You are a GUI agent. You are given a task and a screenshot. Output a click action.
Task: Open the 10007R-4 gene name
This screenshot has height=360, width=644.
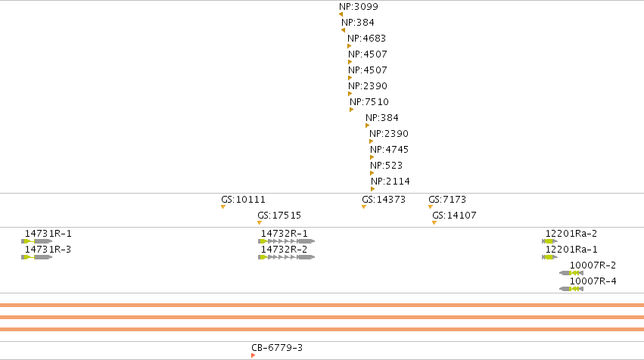pos(593,281)
